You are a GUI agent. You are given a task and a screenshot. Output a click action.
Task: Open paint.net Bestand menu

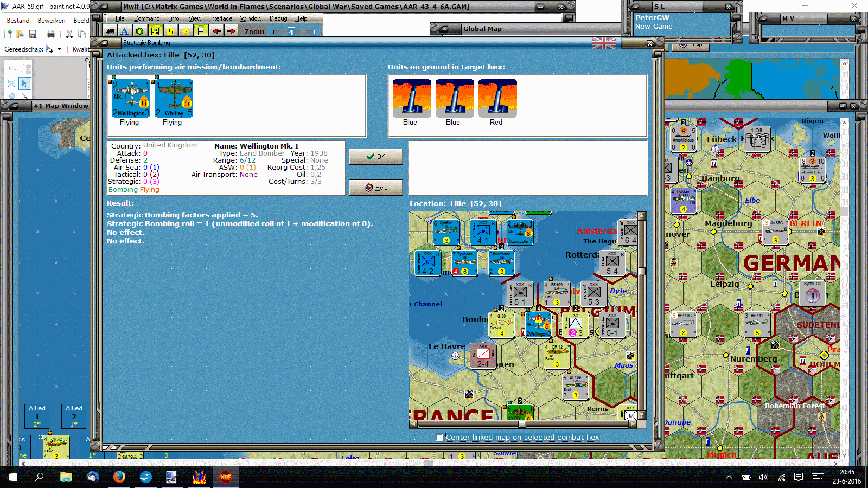click(18, 21)
